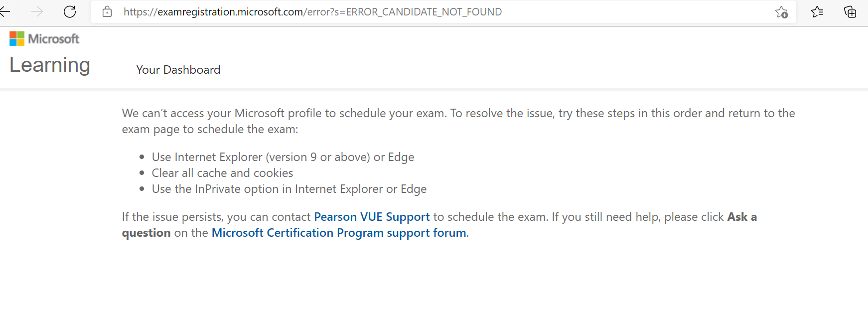
Task: Open Pearson VUE Support link
Action: pyautogui.click(x=372, y=216)
